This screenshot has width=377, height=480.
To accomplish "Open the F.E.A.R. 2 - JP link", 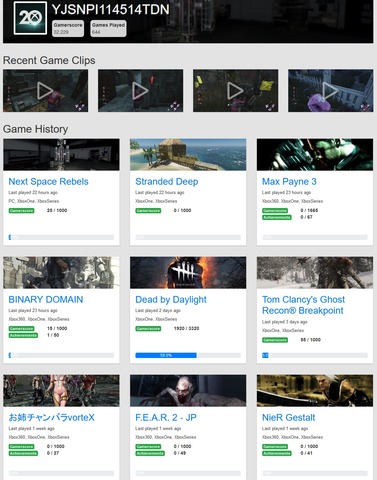I will pos(166,417).
